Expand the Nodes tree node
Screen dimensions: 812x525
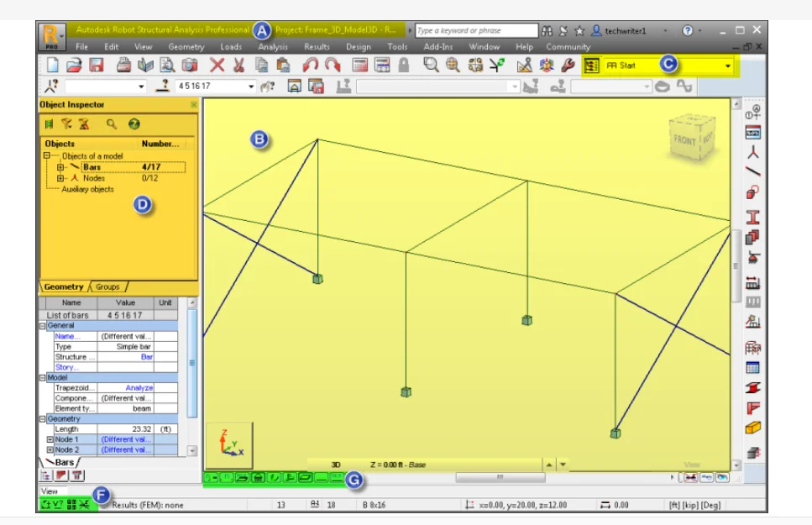pyautogui.click(x=60, y=178)
